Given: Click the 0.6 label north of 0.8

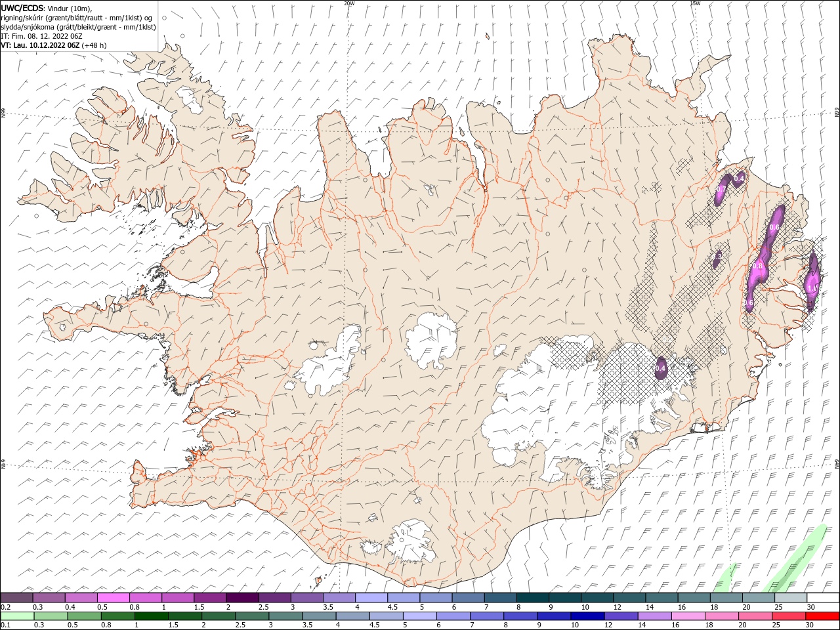Looking at the screenshot, I should pos(774,228).
